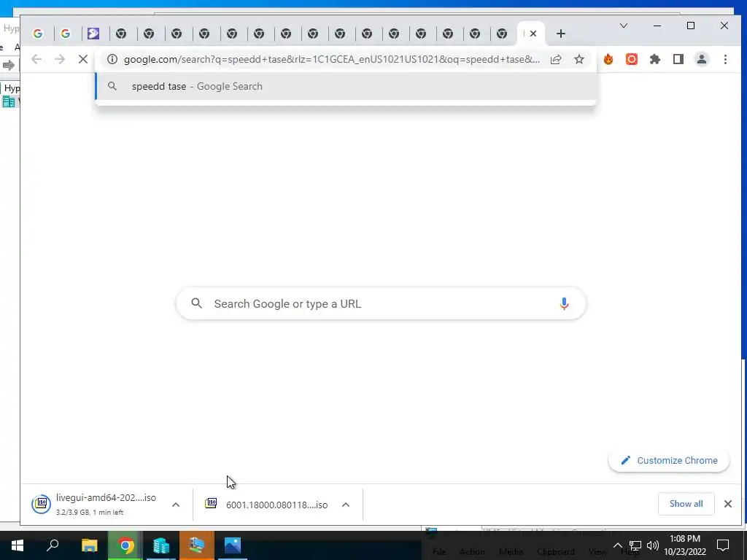Switch to Chrome on the taskbar
Screen dimensions: 747x560
coord(125,545)
